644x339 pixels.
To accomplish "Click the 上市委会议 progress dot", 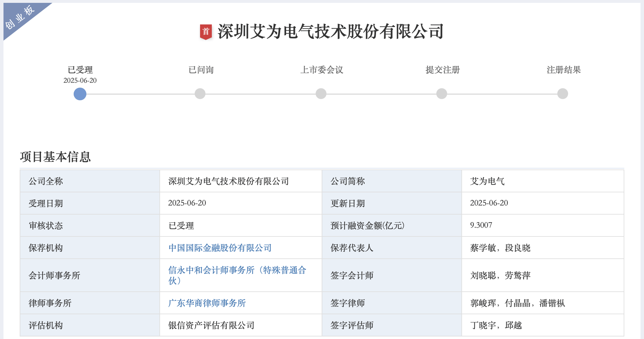I will [321, 94].
